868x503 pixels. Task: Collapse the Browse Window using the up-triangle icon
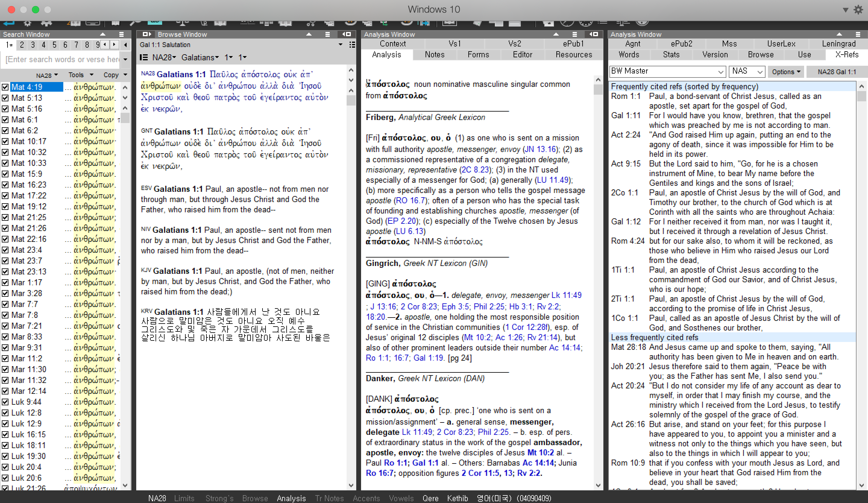click(x=309, y=34)
